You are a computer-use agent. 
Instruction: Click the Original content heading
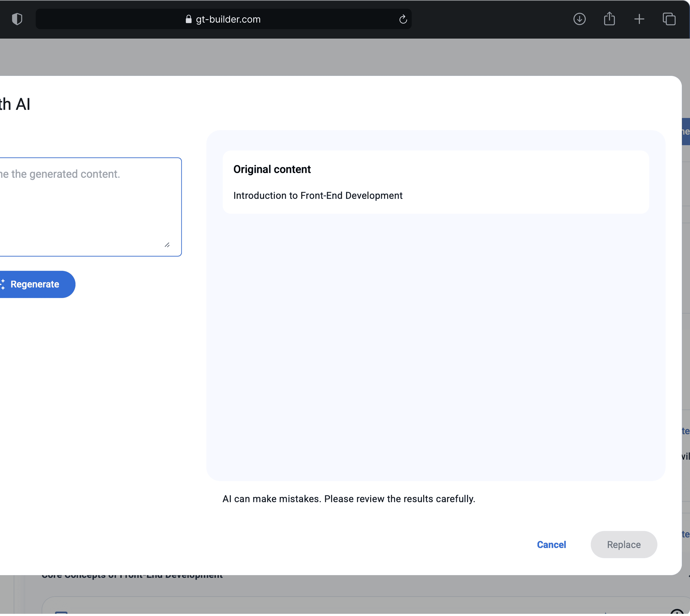click(272, 169)
